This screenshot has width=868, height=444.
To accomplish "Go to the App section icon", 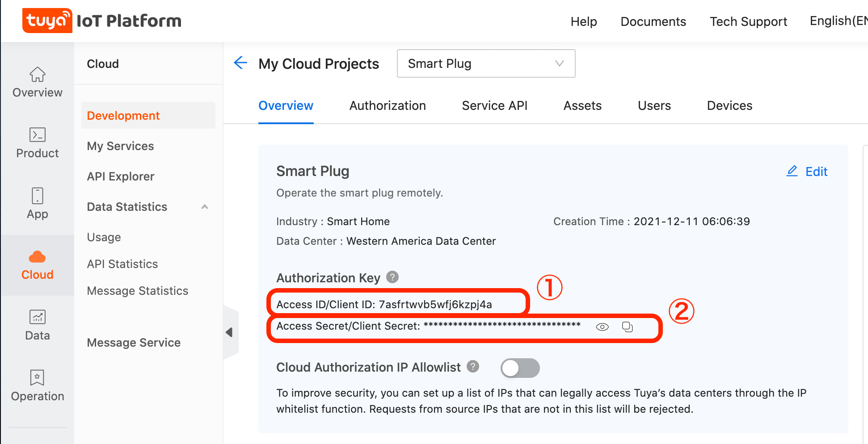I will coord(38,196).
